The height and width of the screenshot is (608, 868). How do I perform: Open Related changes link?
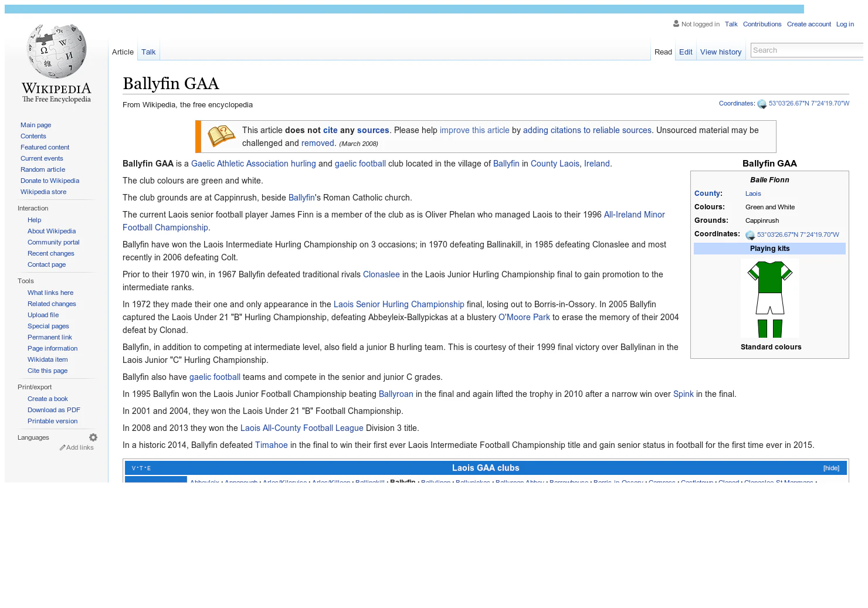tap(52, 304)
